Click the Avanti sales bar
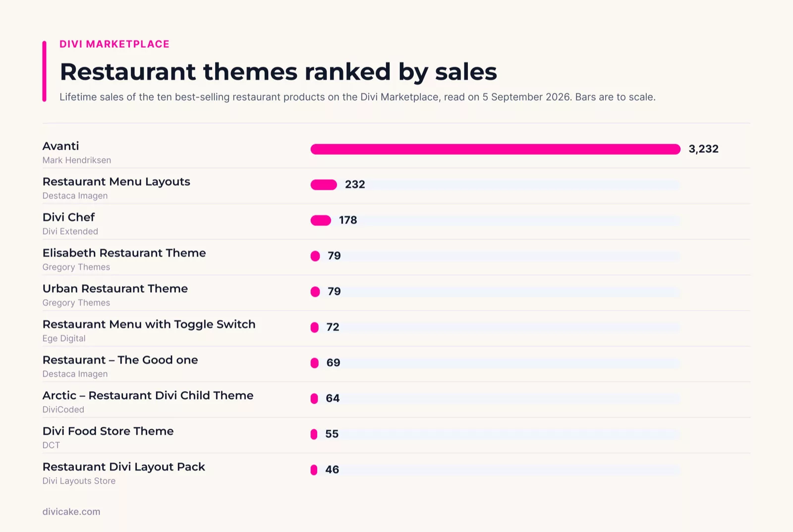 [x=495, y=149]
